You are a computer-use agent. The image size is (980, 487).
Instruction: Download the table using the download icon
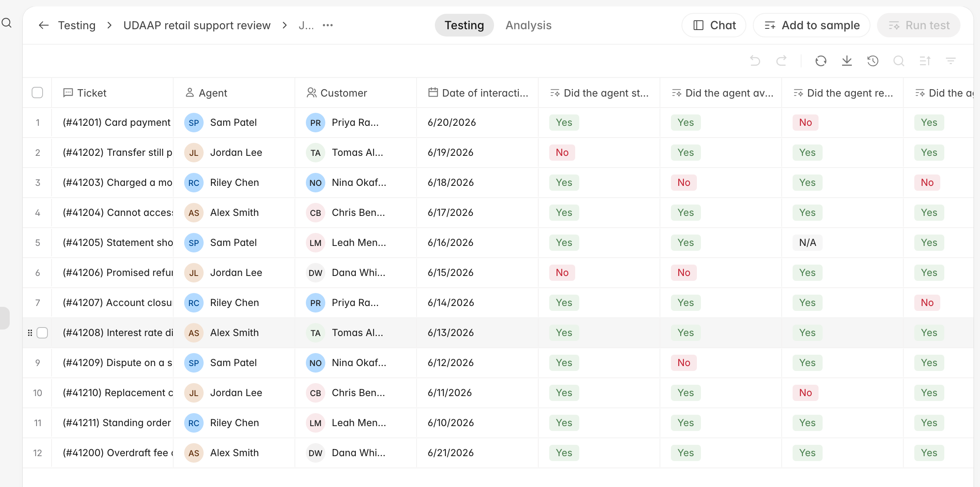coord(847,61)
